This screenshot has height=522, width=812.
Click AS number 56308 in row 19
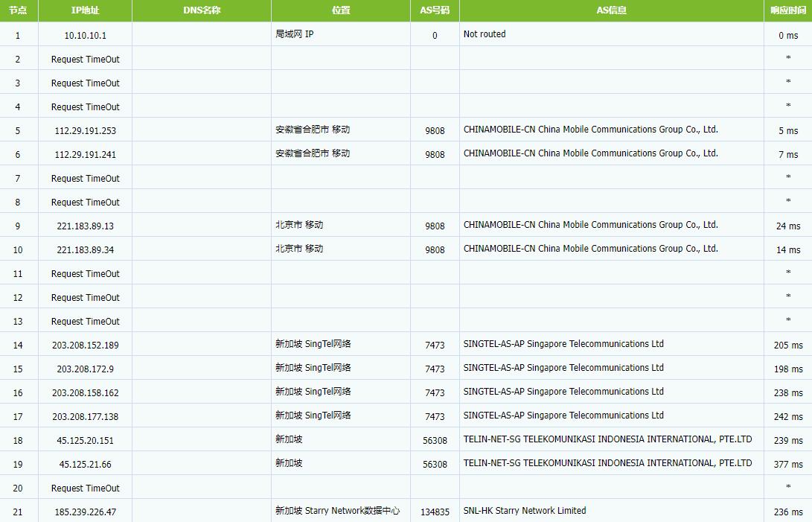pyautogui.click(x=435, y=465)
